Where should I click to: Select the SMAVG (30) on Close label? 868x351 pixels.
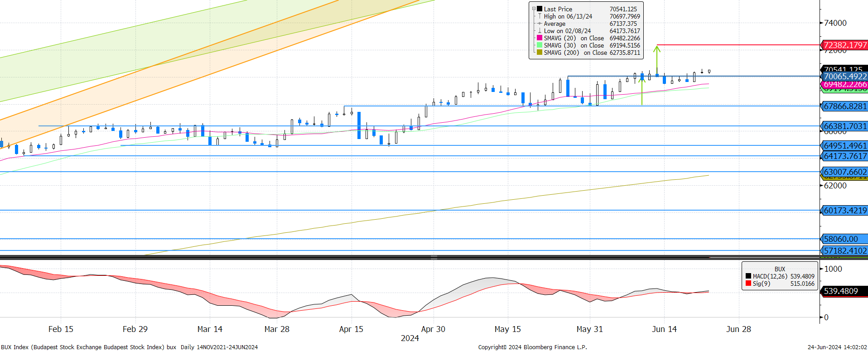click(x=574, y=45)
